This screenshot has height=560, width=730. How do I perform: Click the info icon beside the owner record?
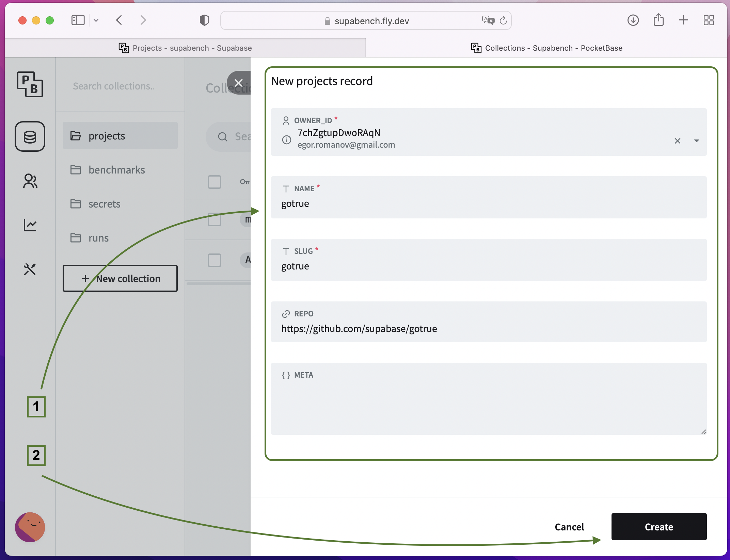tap(287, 140)
